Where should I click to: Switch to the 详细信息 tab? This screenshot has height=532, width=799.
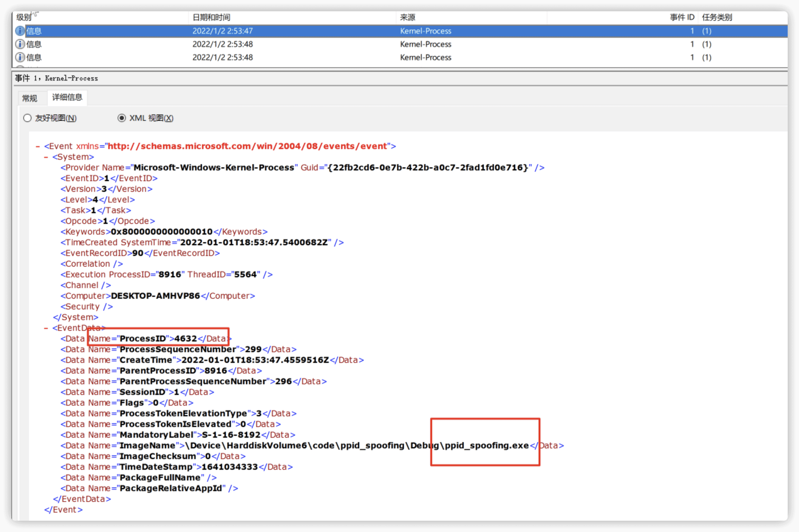pyautogui.click(x=67, y=98)
